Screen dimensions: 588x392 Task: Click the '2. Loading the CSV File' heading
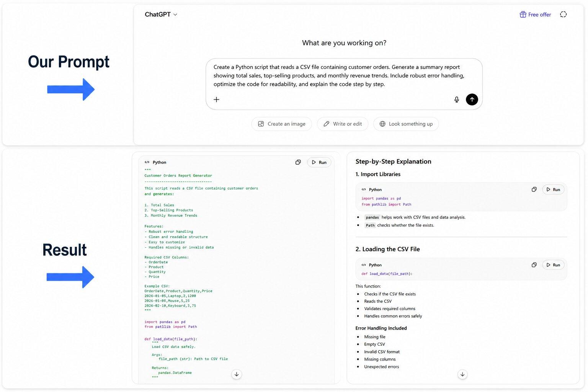click(387, 249)
